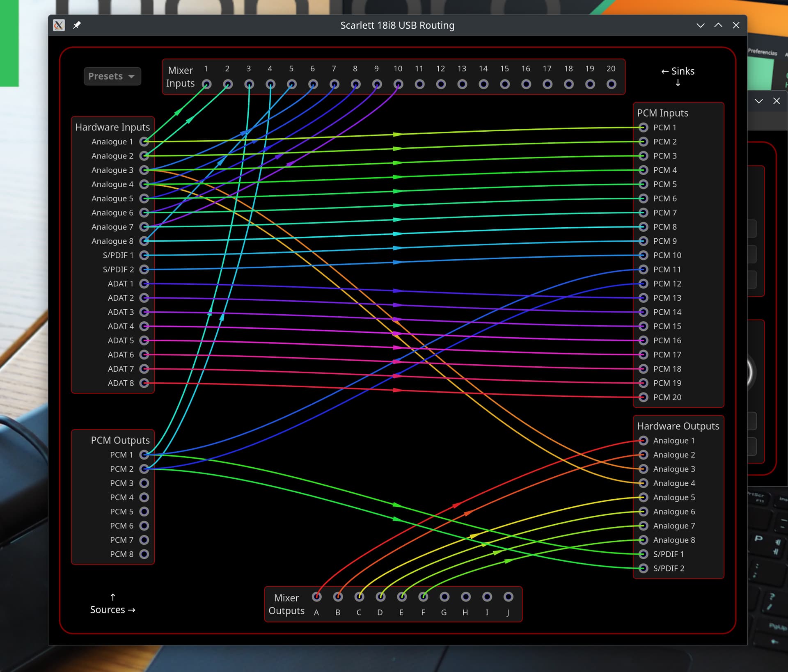Screen dimensions: 788x672
Task: Click the Hardware Input Analogue 4 port
Action: point(144,184)
